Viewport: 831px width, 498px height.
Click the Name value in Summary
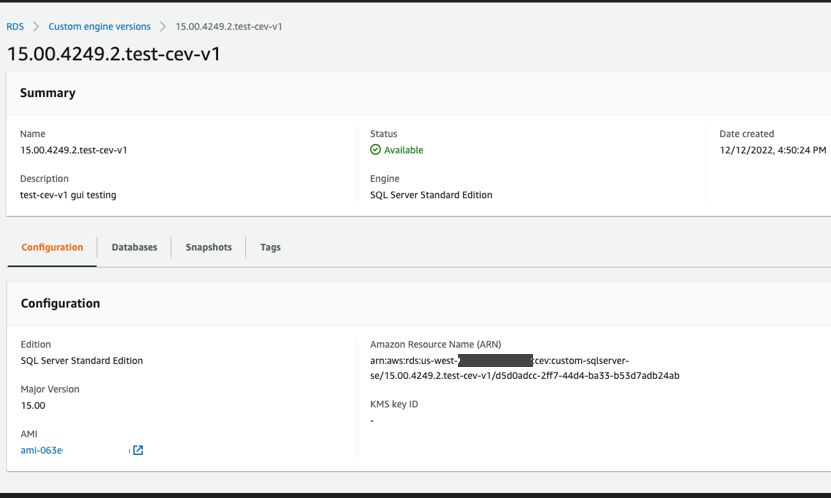coord(74,150)
